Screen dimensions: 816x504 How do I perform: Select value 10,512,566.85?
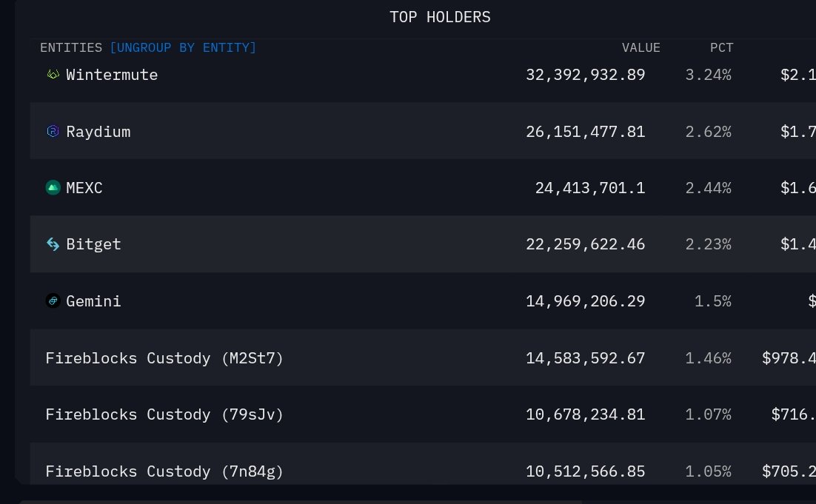[586, 471]
